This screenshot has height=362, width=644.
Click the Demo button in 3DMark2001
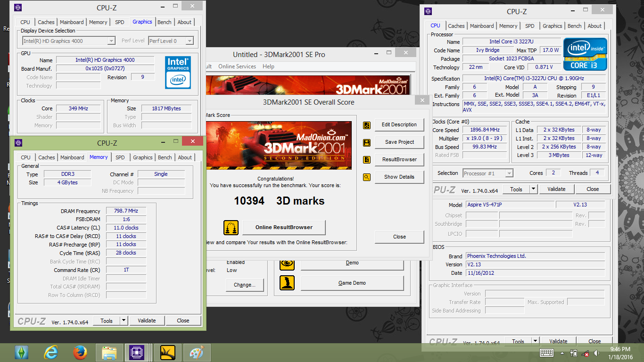(x=352, y=263)
